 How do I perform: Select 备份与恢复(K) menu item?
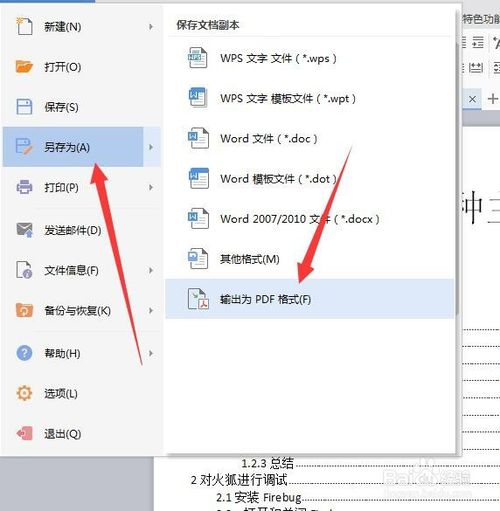click(82, 310)
